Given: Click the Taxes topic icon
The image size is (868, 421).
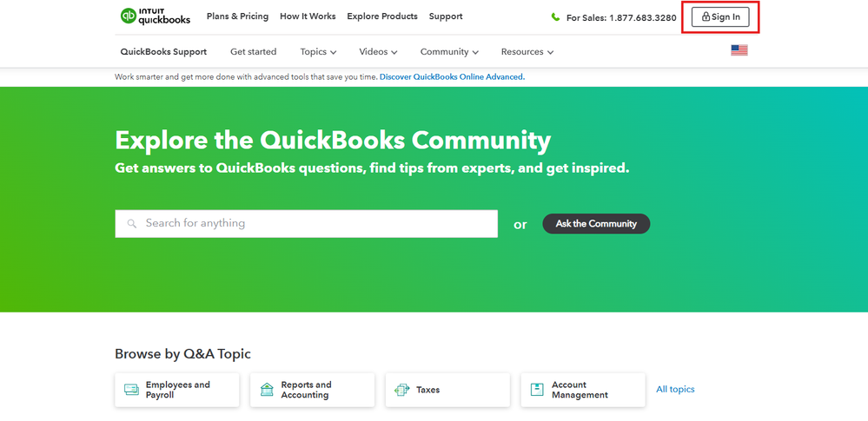Looking at the screenshot, I should 402,390.
